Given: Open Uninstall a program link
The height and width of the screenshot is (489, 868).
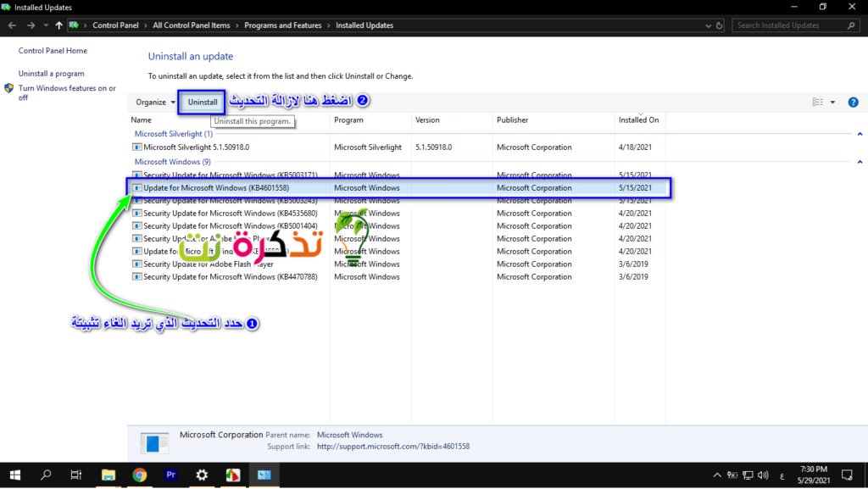Looking at the screenshot, I should tap(52, 74).
